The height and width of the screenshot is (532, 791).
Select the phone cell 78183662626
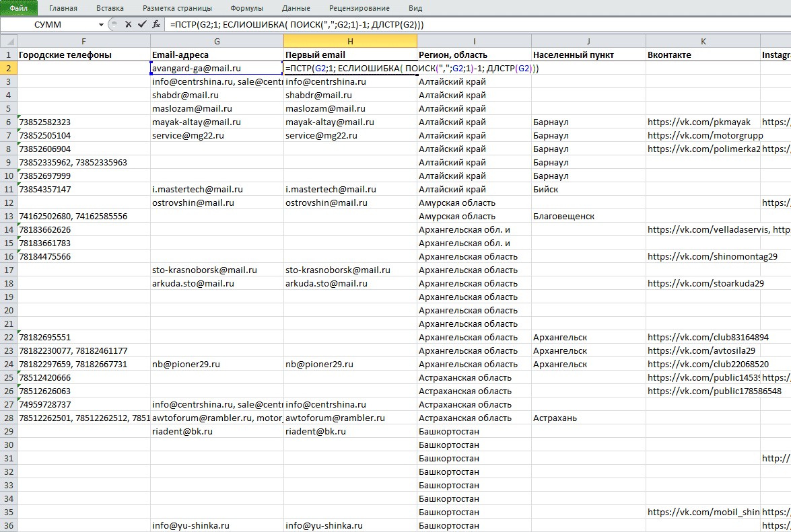(83, 229)
